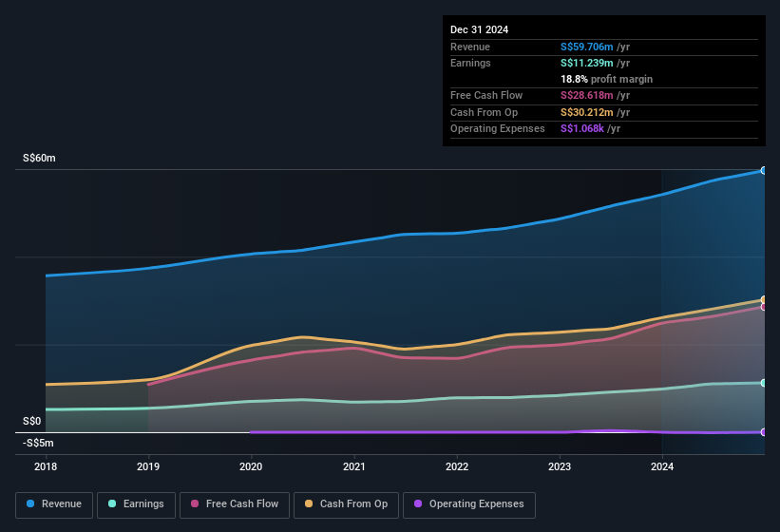780x532 pixels.
Task: Click the 2021 x-axis label
Action: pyautogui.click(x=354, y=466)
